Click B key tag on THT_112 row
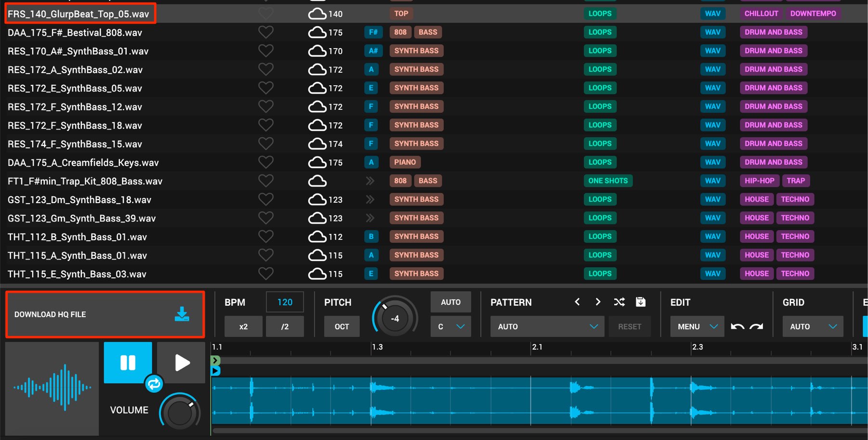Screen dimensions: 868x440 pos(371,236)
